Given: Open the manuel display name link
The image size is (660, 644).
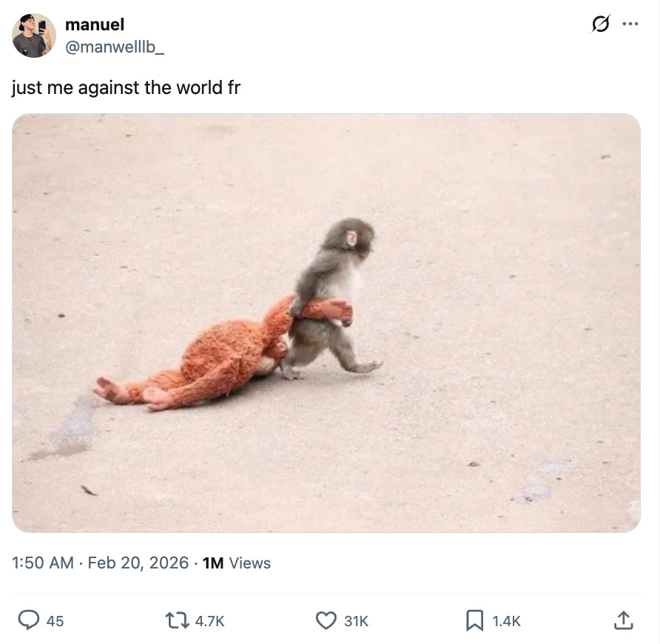Looking at the screenshot, I should pyautogui.click(x=95, y=24).
